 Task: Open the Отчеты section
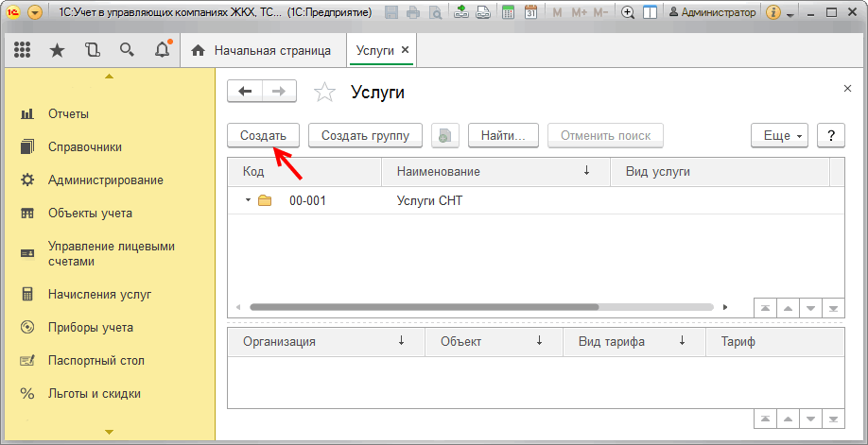pyautogui.click(x=69, y=114)
